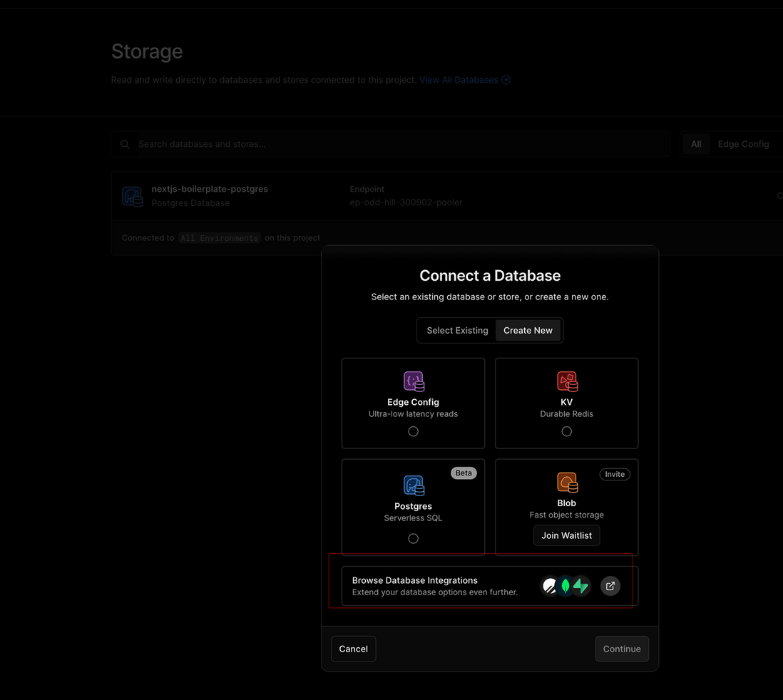Click the Serverless SQL description text
783x700 pixels.
(x=413, y=518)
